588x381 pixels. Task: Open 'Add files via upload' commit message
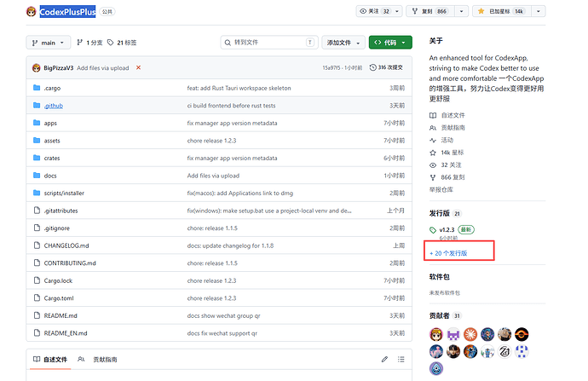point(103,68)
